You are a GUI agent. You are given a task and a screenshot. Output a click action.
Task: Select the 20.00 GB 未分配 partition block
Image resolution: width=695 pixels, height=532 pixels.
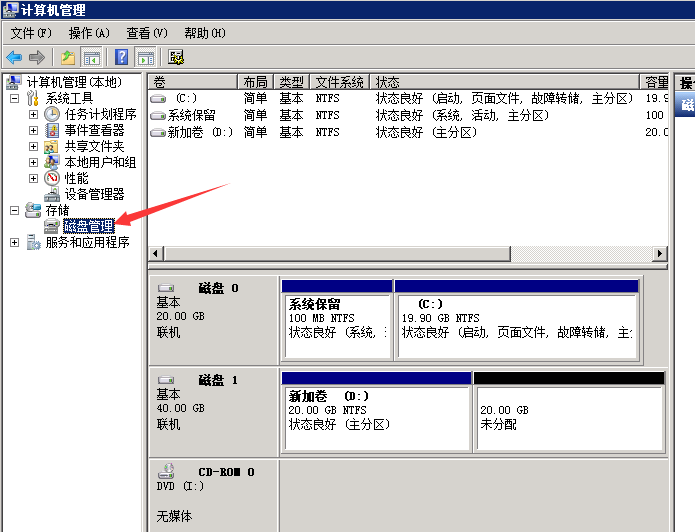(x=567, y=416)
